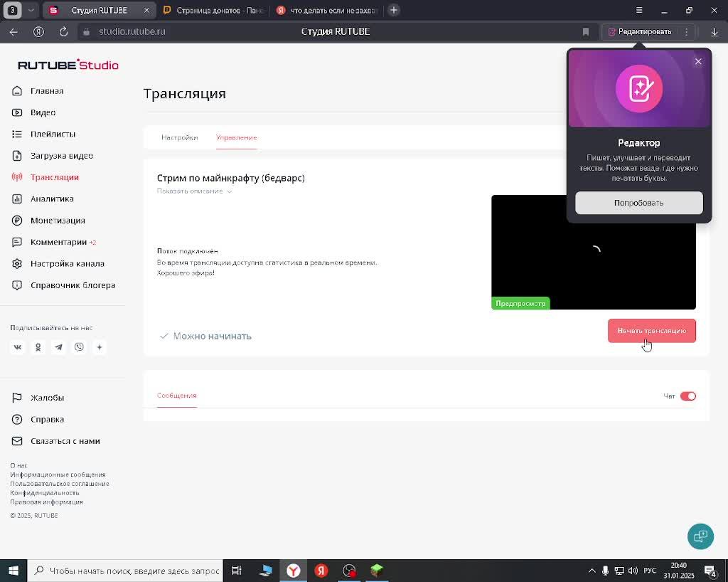Click the studio.rutube.ru address bar
Image resolution: width=728 pixels, height=582 pixels.
tap(132, 31)
